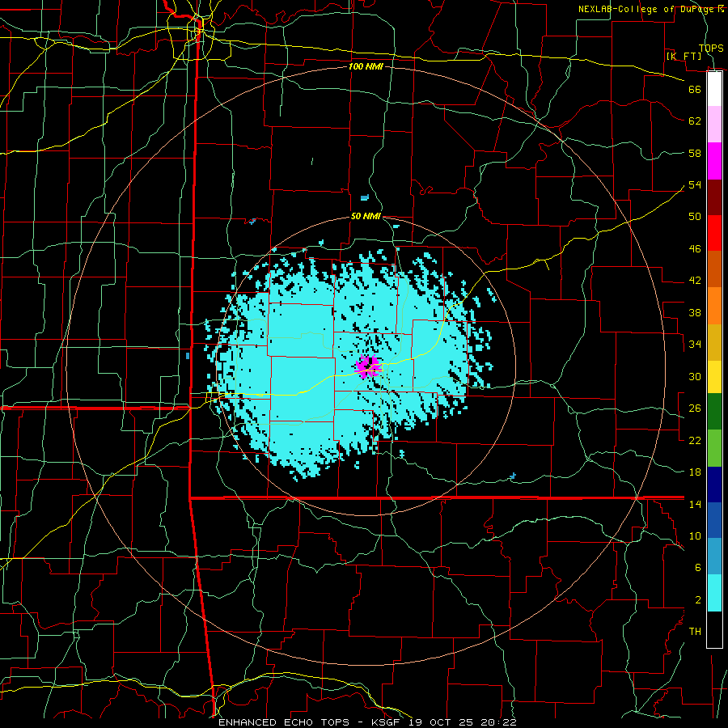Click the white color swatch above 66
This screenshot has width=728, height=728.
pyautogui.click(x=714, y=89)
